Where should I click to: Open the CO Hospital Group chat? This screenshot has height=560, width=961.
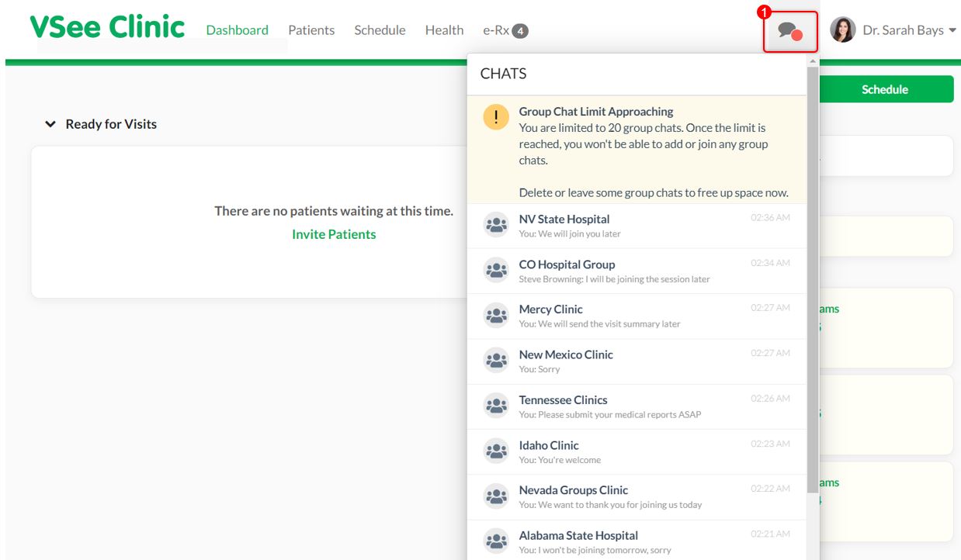click(x=637, y=271)
